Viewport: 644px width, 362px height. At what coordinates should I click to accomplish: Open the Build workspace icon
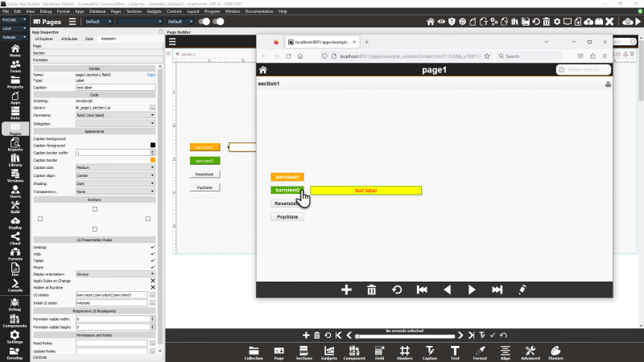15,208
